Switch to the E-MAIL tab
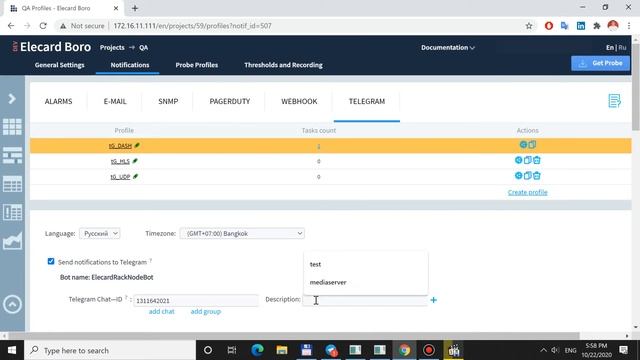Screen dimensions: 640x360 (x=115, y=101)
